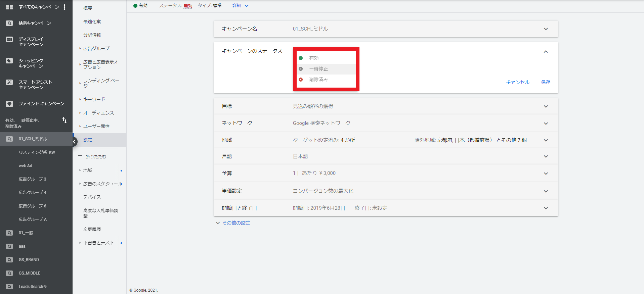Click the 検索キャンペーン magnifier icon
The width and height of the screenshot is (644, 294).
click(9, 23)
